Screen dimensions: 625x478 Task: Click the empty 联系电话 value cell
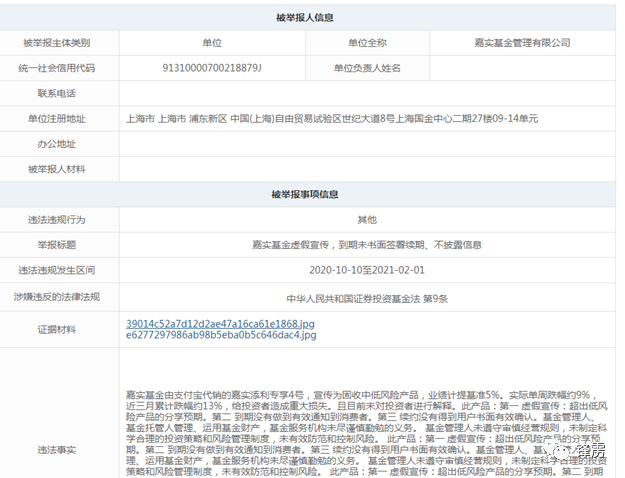[x=367, y=93]
